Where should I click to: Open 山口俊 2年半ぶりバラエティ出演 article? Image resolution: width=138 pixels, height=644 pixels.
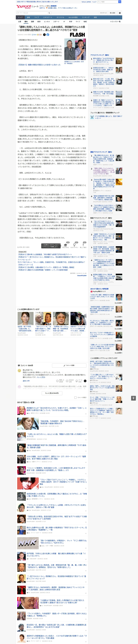click(x=56, y=506)
